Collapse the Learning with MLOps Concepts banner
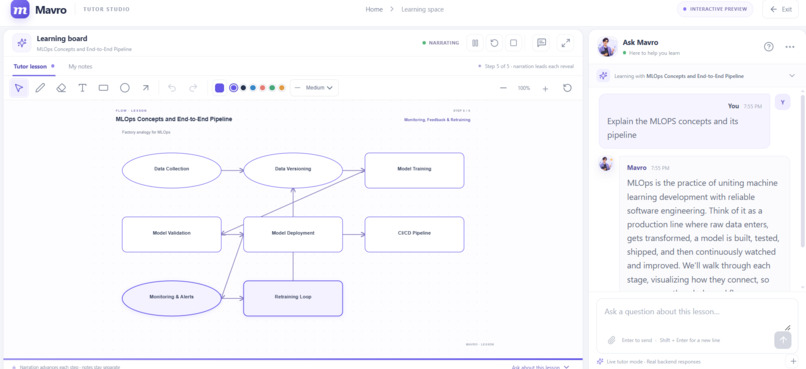 coord(792,76)
